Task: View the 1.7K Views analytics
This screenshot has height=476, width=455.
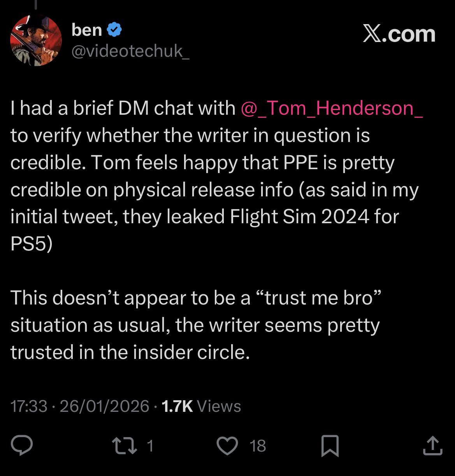Action: point(201,406)
